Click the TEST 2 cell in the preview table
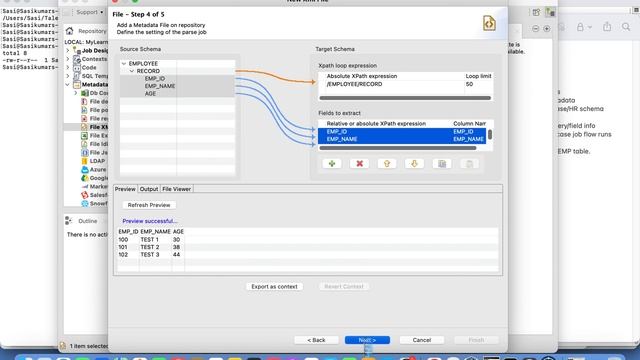640x360 pixels. [150, 247]
